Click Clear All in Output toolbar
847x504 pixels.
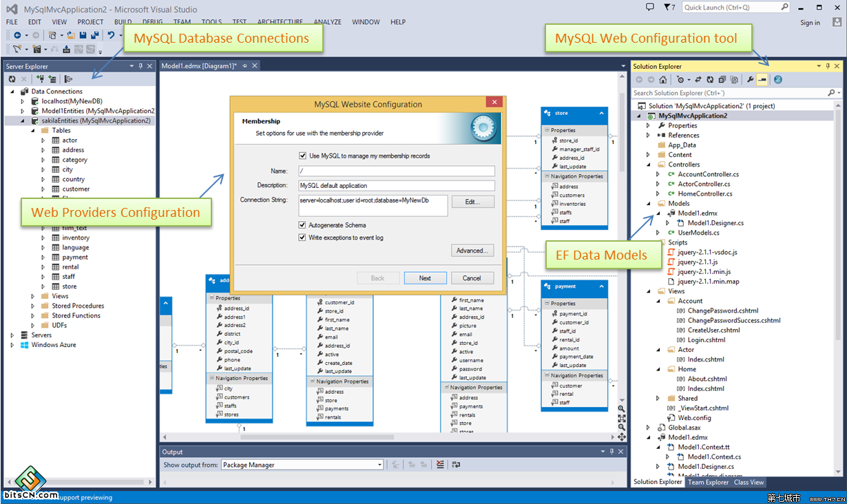(440, 465)
